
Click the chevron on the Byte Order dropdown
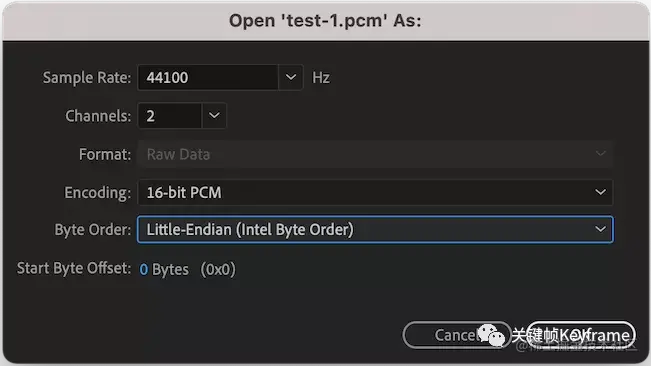(x=600, y=229)
